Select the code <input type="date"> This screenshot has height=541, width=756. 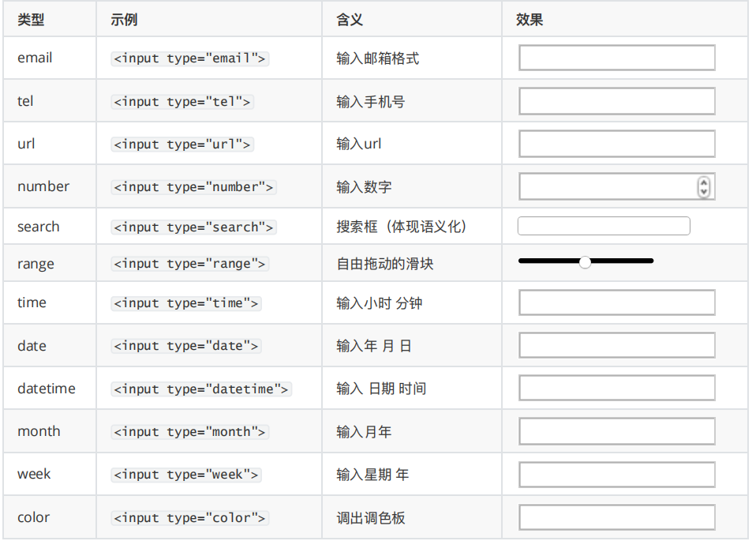tap(186, 346)
